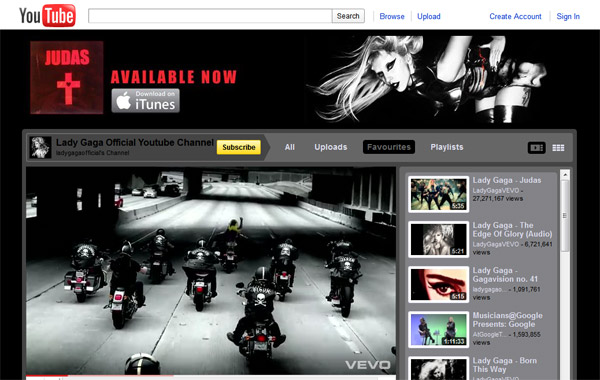The height and width of the screenshot is (380, 600).
Task: Click Musicians@Google Presents: Google title
Action: [x=507, y=320]
